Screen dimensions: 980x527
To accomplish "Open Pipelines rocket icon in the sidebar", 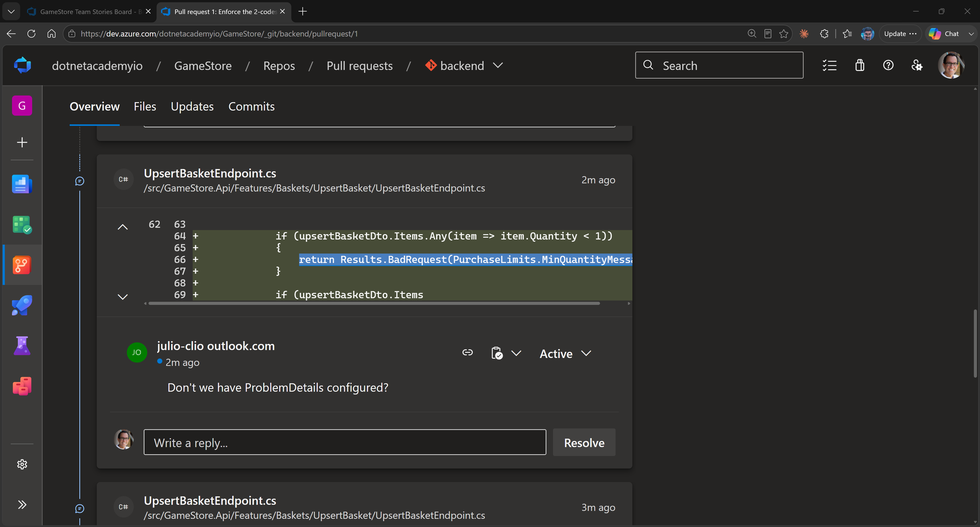I will click(22, 305).
